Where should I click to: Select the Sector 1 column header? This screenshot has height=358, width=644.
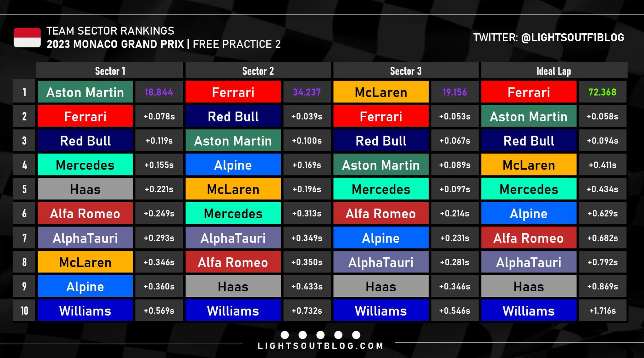point(110,70)
